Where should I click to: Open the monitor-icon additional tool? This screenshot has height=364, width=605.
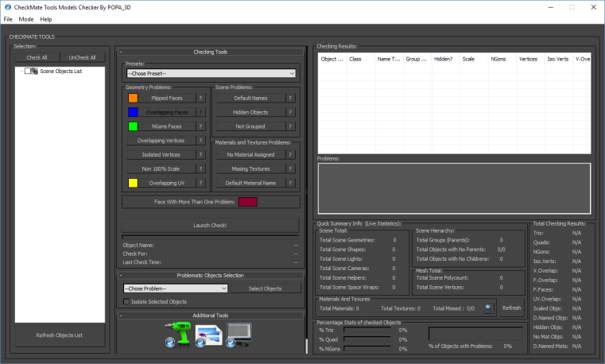point(239,335)
